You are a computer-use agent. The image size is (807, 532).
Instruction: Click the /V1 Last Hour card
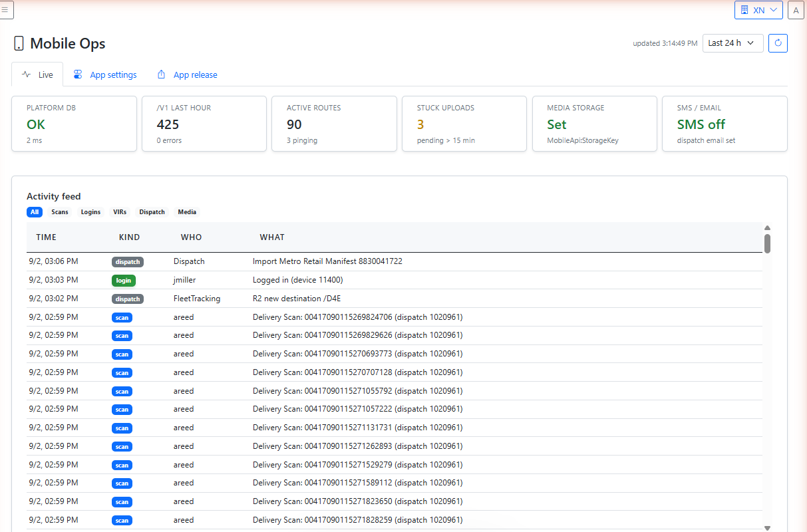pyautogui.click(x=204, y=124)
